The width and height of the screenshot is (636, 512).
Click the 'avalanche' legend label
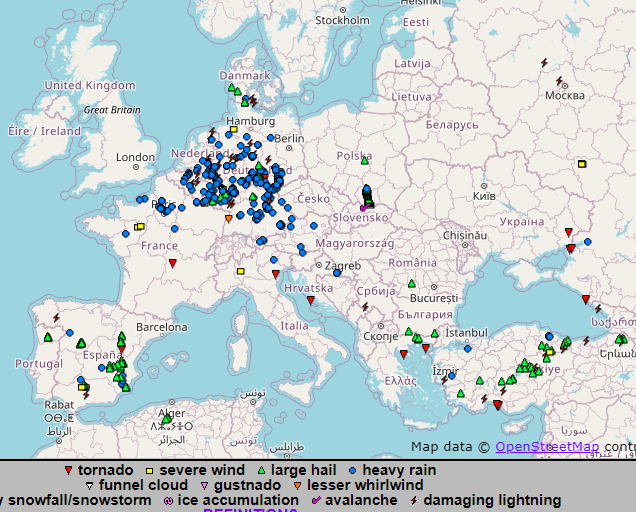pos(361,500)
